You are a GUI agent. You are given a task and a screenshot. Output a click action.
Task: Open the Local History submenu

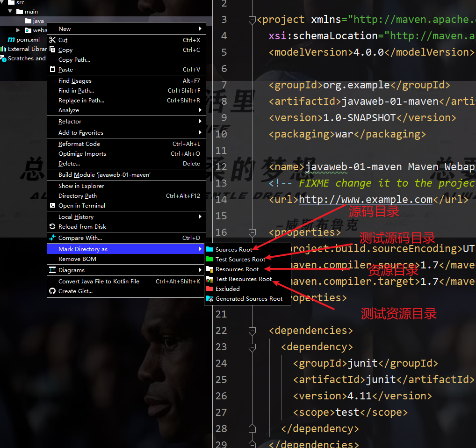pos(127,217)
